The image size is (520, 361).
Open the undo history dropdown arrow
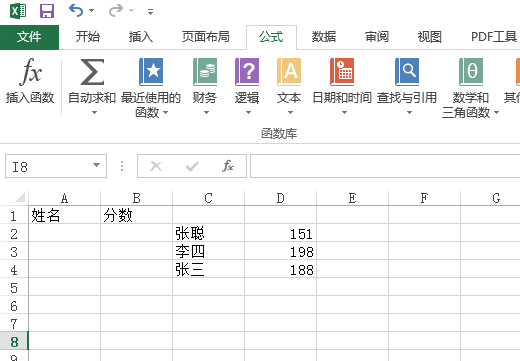pos(92,11)
